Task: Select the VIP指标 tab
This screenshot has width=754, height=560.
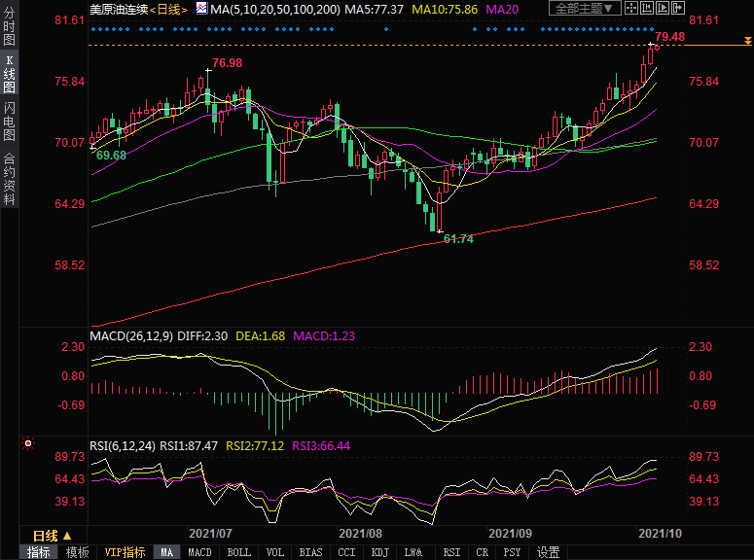Action: [126, 552]
